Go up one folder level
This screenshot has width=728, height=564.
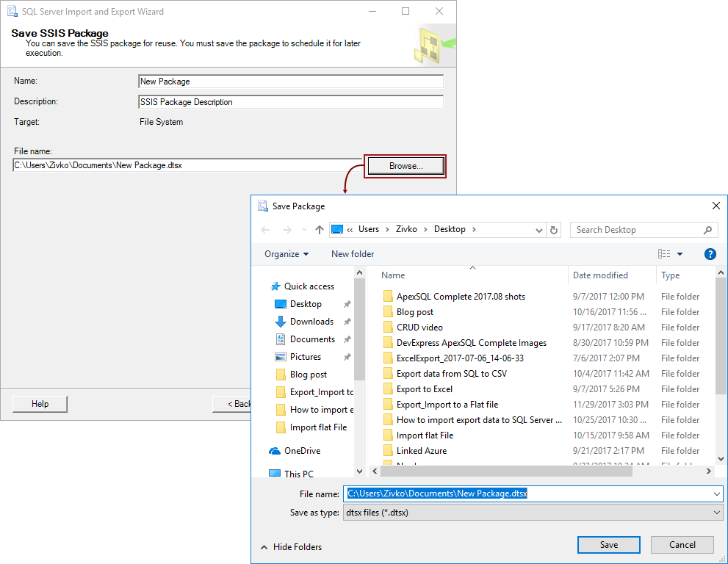[x=320, y=230]
